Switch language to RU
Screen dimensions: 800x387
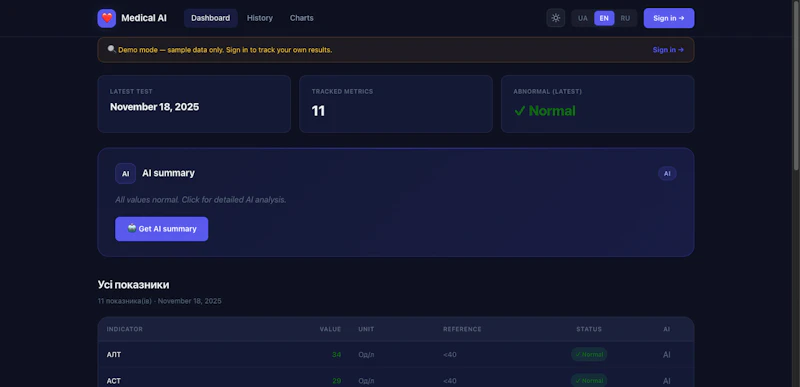(625, 18)
